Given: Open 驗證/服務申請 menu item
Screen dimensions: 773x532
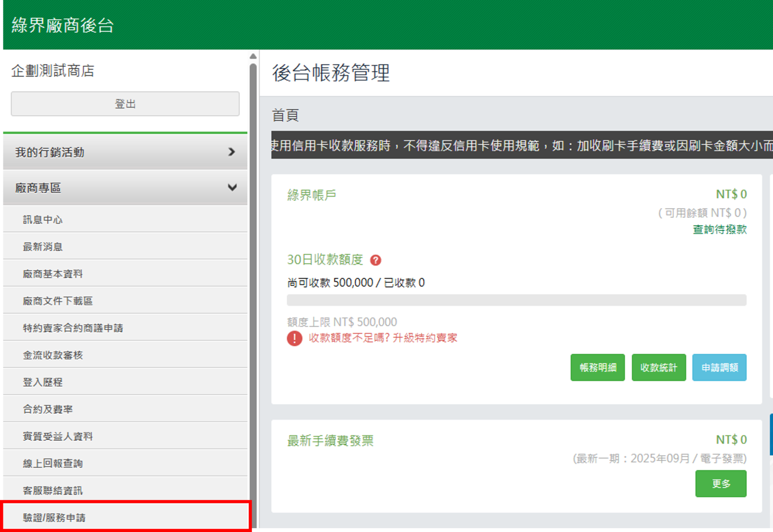Looking at the screenshot, I should coord(54,518).
